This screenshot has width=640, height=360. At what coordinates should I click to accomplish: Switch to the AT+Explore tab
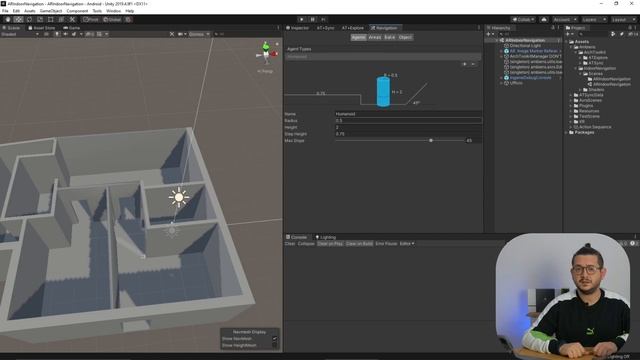pos(353,28)
